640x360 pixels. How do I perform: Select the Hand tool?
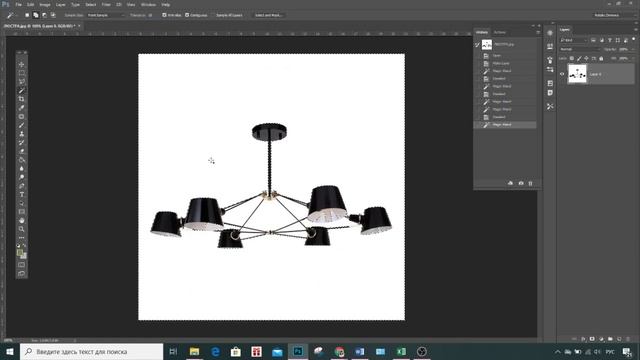22,220
